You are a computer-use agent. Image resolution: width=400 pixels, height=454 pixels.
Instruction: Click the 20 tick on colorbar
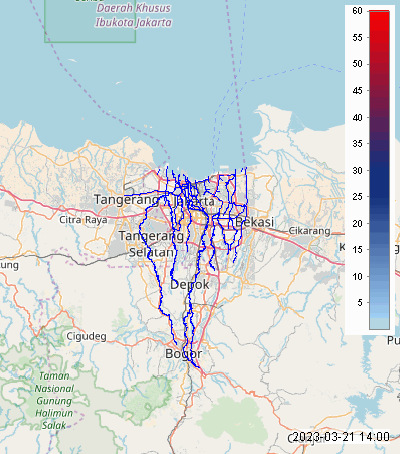tap(357, 223)
